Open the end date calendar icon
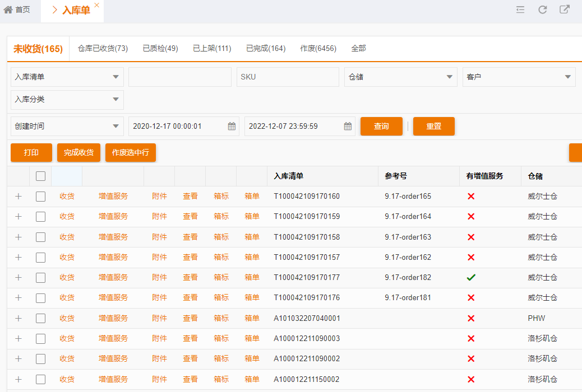The width and height of the screenshot is (582, 392). [348, 126]
